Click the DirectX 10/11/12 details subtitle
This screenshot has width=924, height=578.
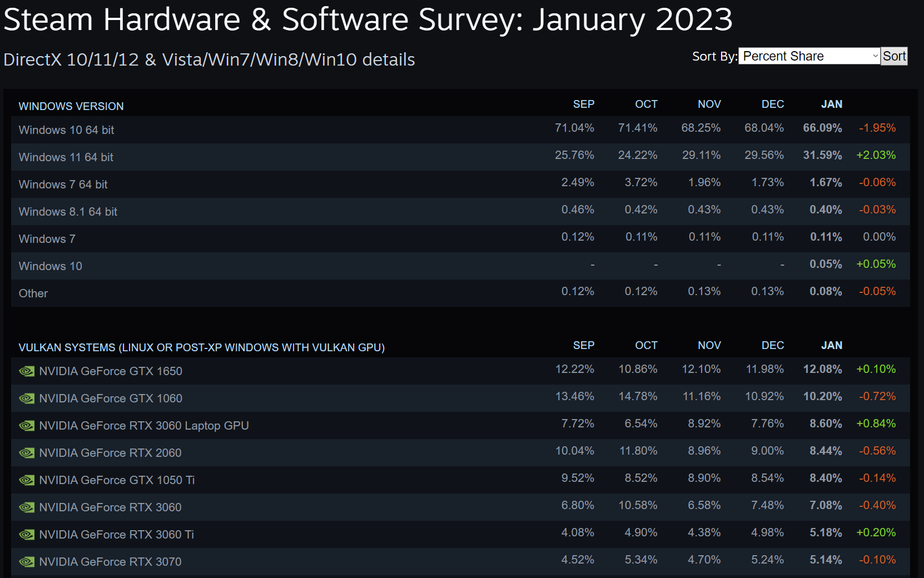[x=209, y=59]
